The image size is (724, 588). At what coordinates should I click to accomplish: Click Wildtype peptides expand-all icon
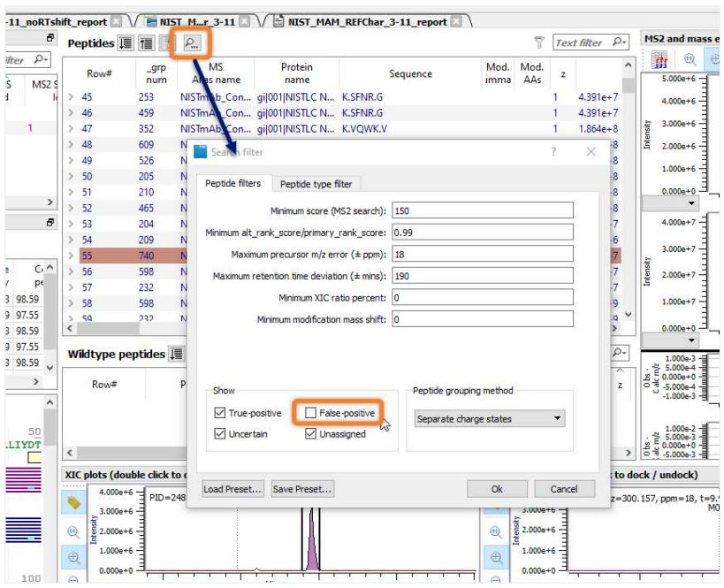tap(176, 354)
